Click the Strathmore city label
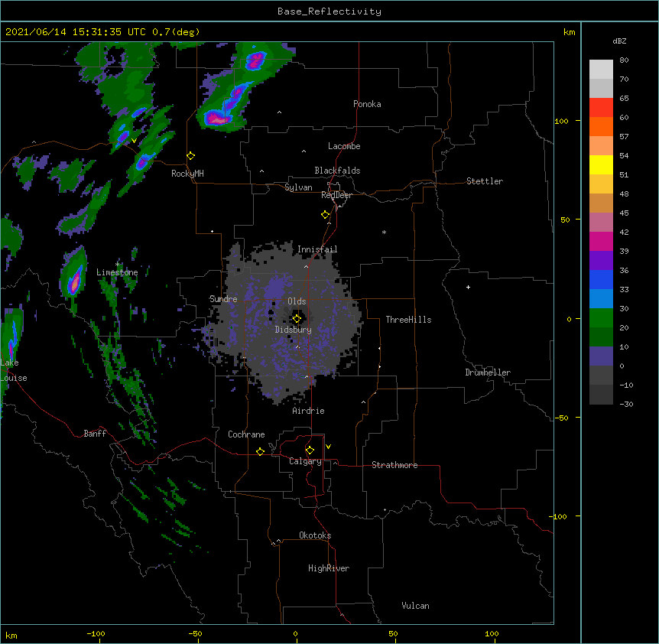 [x=394, y=465]
